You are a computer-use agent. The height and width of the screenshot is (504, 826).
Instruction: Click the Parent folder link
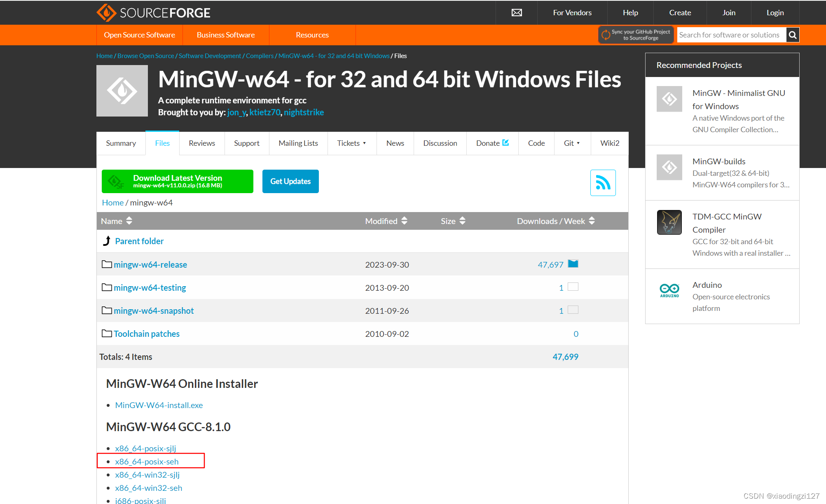pyautogui.click(x=139, y=241)
